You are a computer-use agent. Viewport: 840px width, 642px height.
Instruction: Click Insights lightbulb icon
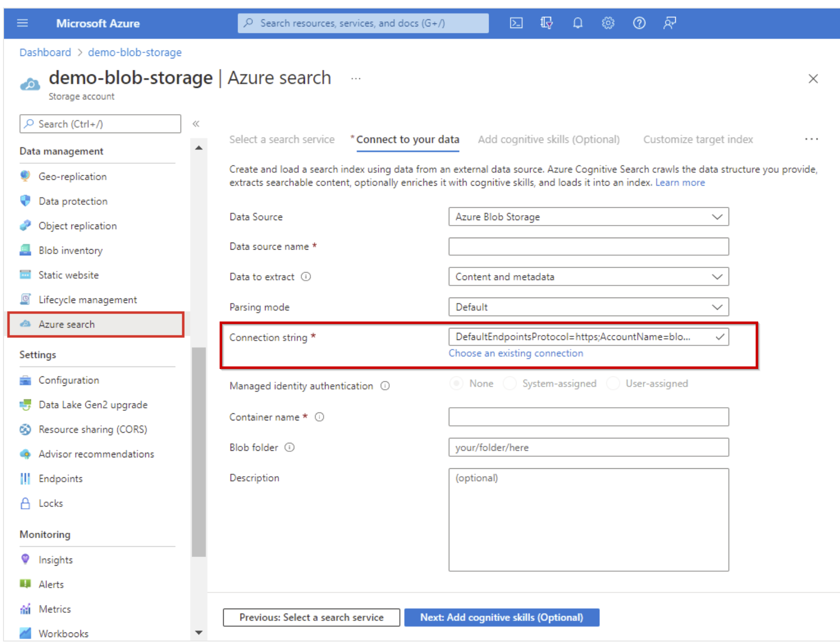[x=25, y=560]
